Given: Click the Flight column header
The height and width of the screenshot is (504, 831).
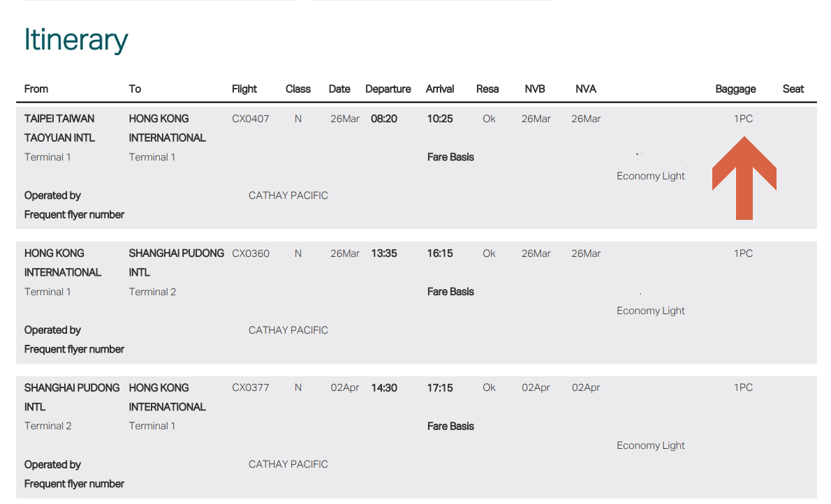Looking at the screenshot, I should (244, 89).
